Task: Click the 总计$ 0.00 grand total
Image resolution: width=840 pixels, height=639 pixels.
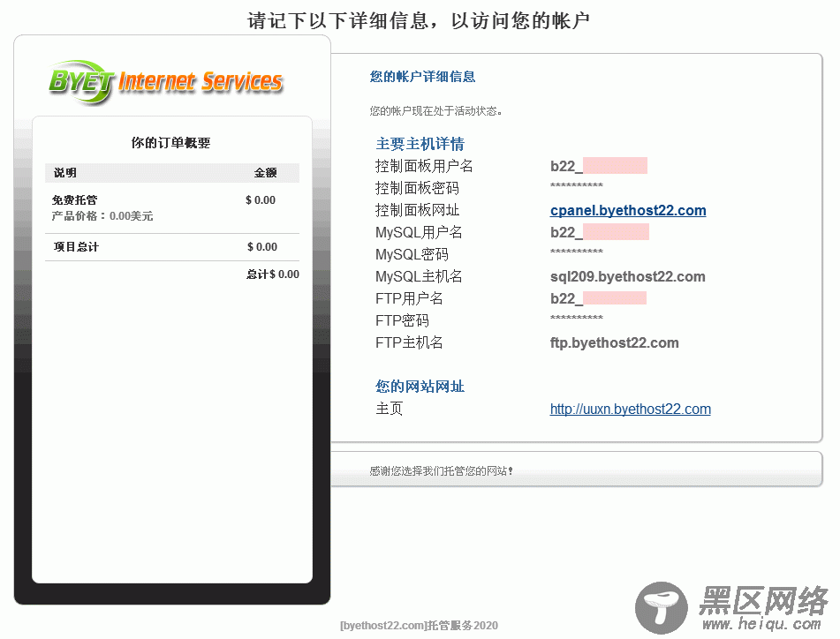Action: coord(273,274)
